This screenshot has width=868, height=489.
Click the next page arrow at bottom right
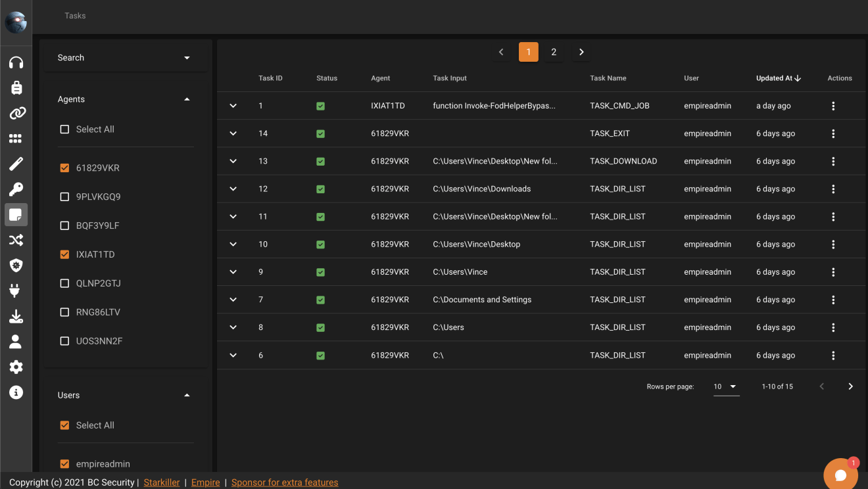[850, 386]
